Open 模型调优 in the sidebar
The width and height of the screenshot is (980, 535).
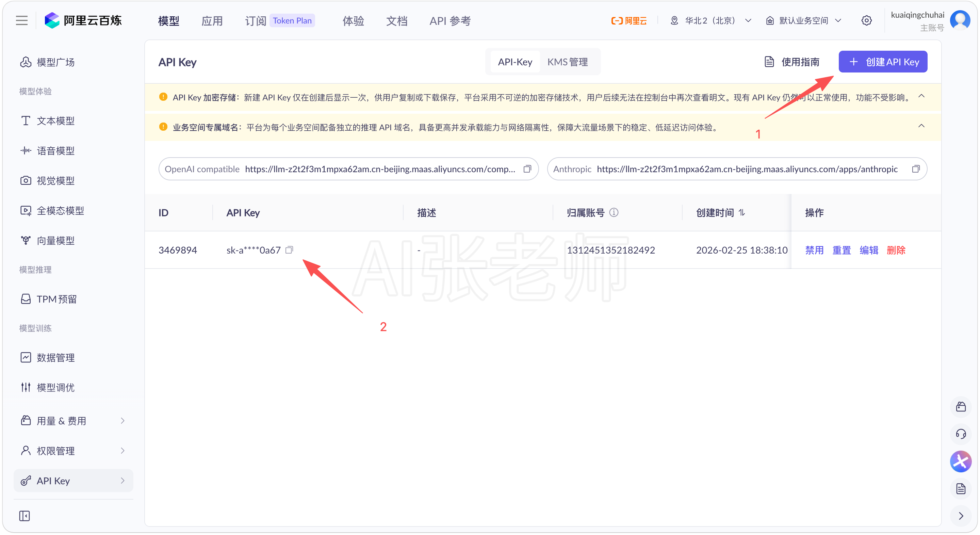coord(73,387)
